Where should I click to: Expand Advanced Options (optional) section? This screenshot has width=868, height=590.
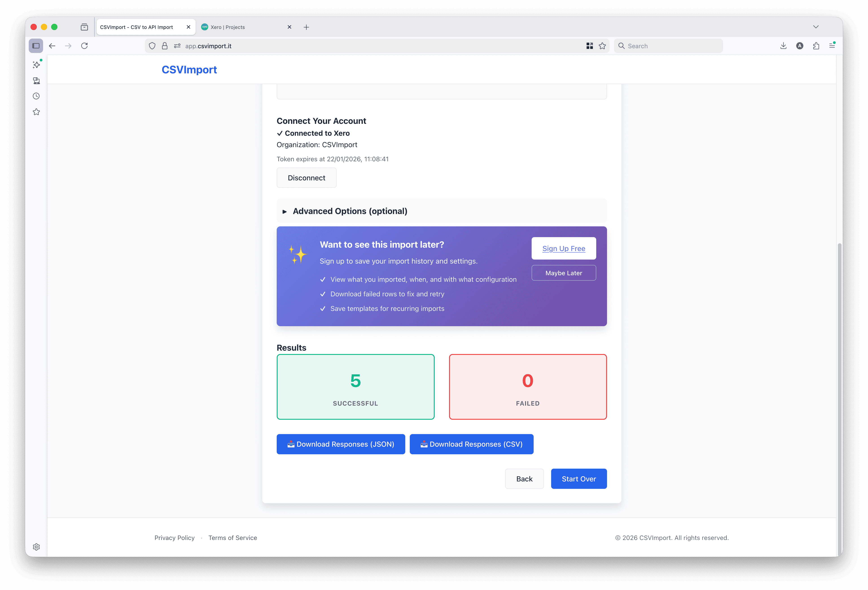tap(350, 211)
